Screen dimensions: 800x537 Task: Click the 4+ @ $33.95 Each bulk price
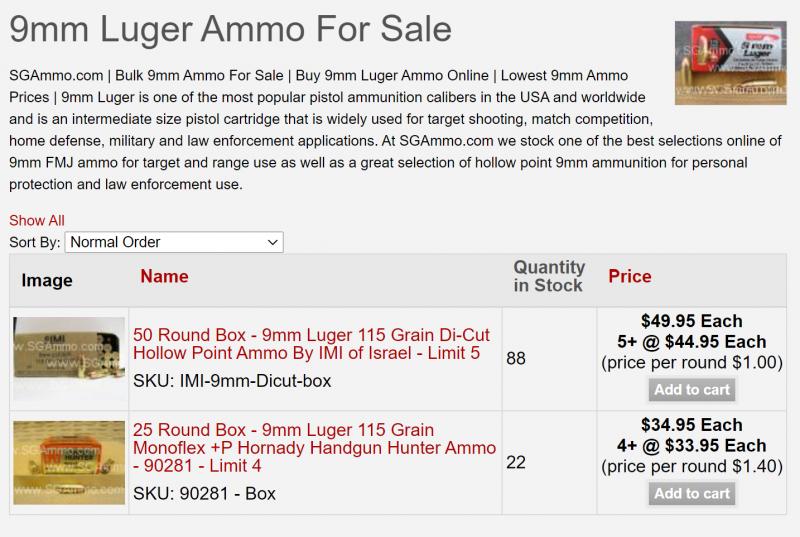click(x=692, y=446)
